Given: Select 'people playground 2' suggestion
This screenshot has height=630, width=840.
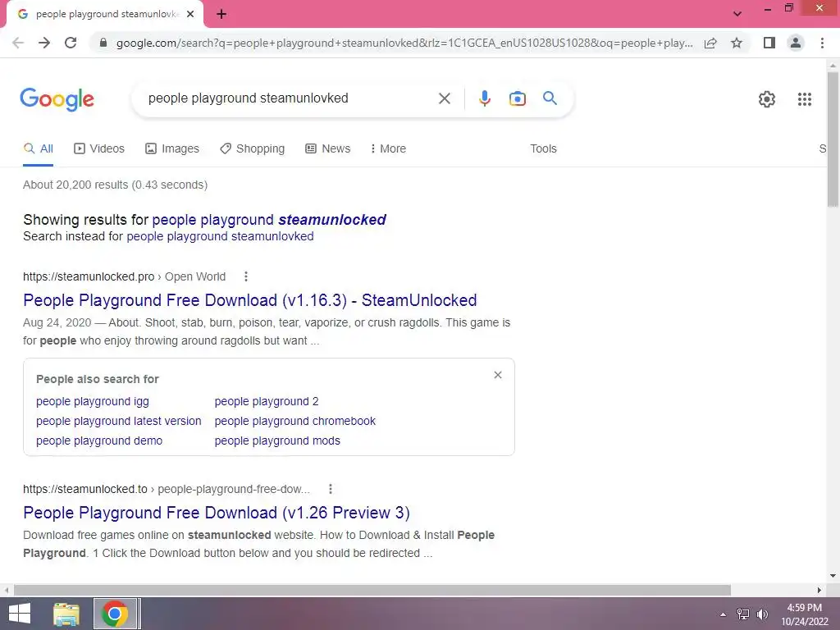Looking at the screenshot, I should pyautogui.click(x=267, y=401).
